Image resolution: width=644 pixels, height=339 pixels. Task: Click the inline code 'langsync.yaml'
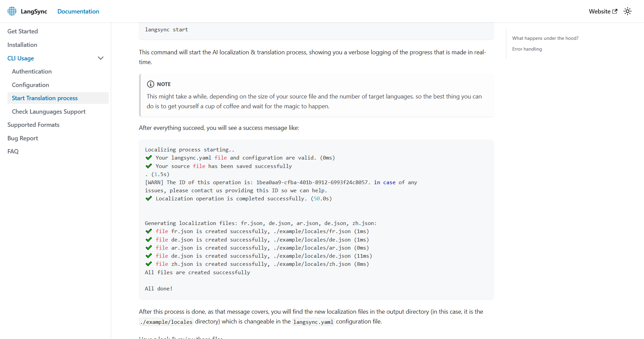tap(313, 322)
